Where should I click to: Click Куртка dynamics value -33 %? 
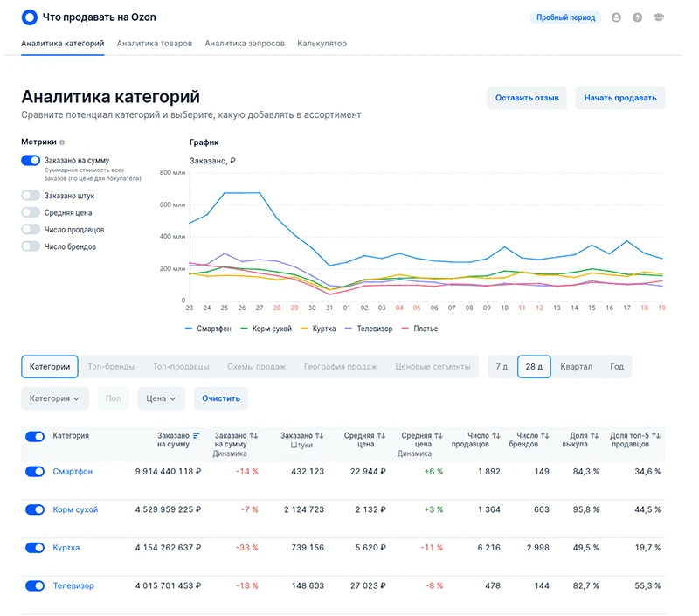246,548
